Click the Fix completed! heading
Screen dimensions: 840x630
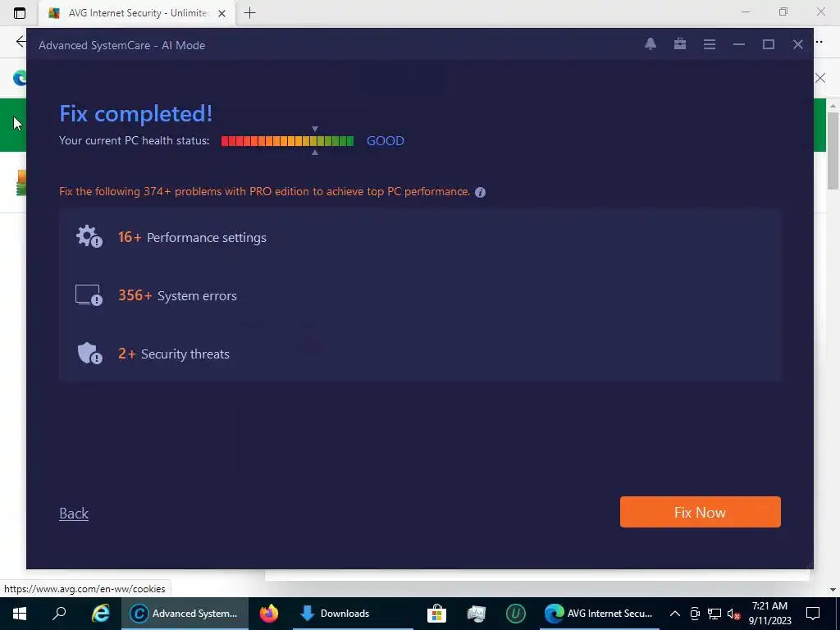pyautogui.click(x=136, y=113)
